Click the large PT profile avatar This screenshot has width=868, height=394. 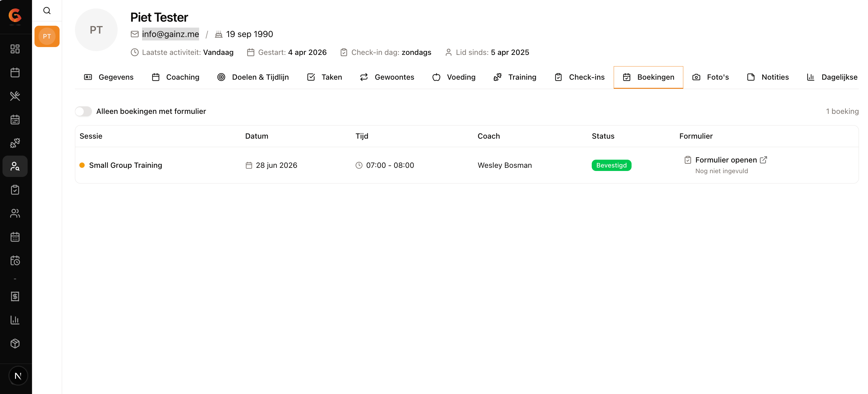coord(96,30)
